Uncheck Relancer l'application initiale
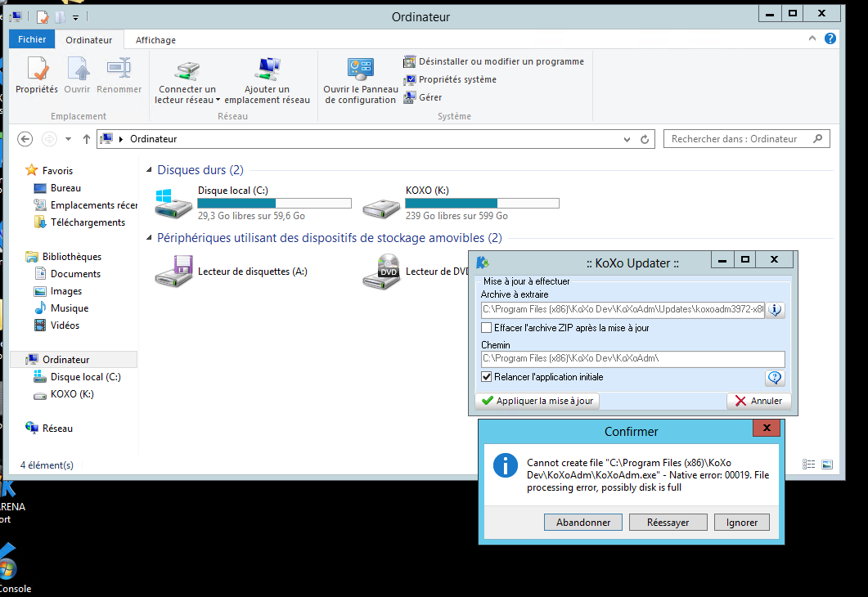Viewport: 868px width, 597px height. [486, 377]
